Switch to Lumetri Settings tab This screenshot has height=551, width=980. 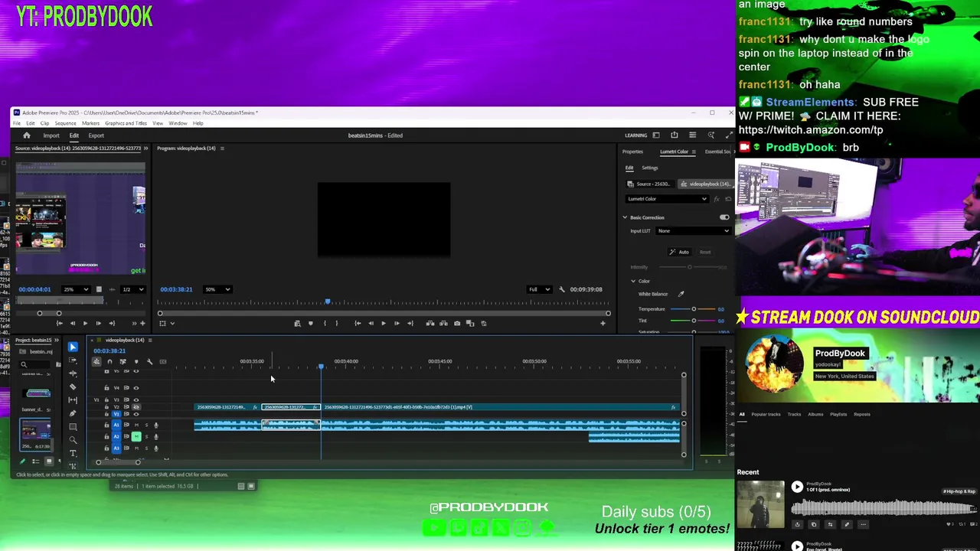(650, 168)
